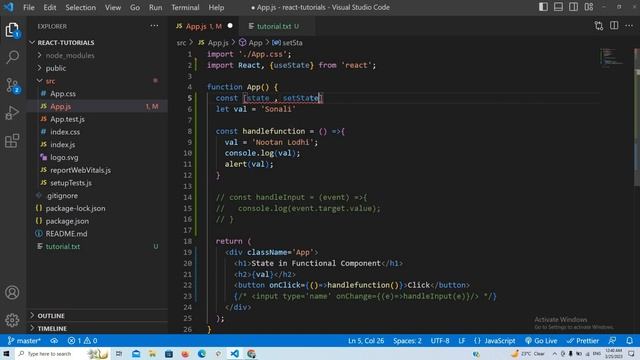
Task: Open the Extensions view
Action: (12, 140)
